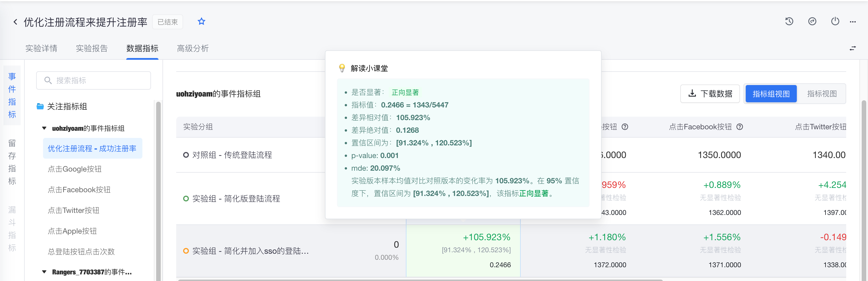Select the 点击Apple按钮 metric
Screen dimensions: 868x281
click(x=72, y=231)
